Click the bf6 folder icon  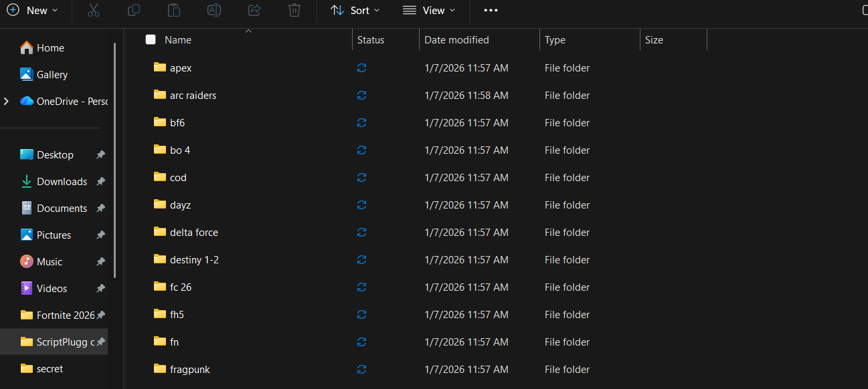point(159,122)
